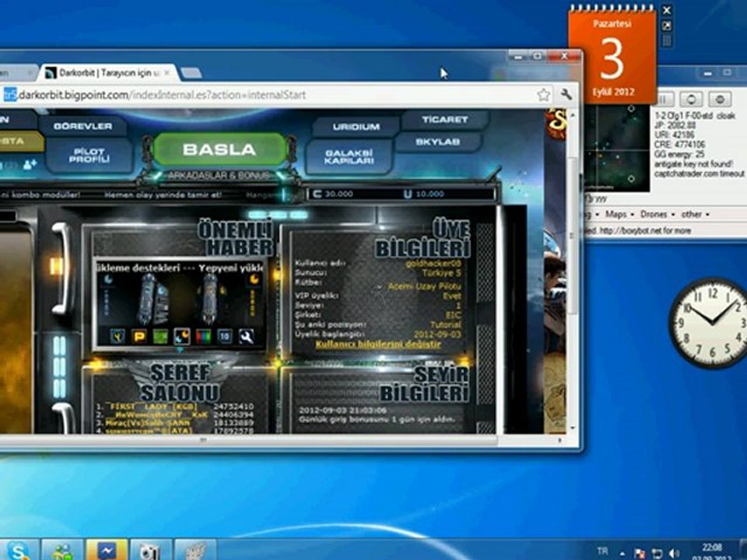Show hidden tray icons arrow

coord(622,553)
